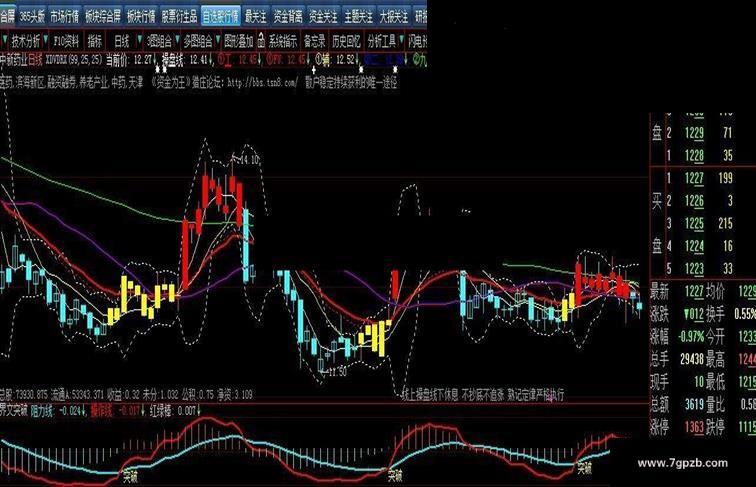Viewport: 756px width, 487px height.
Task: Select buy level 5 price 1223
Action: 694,268
